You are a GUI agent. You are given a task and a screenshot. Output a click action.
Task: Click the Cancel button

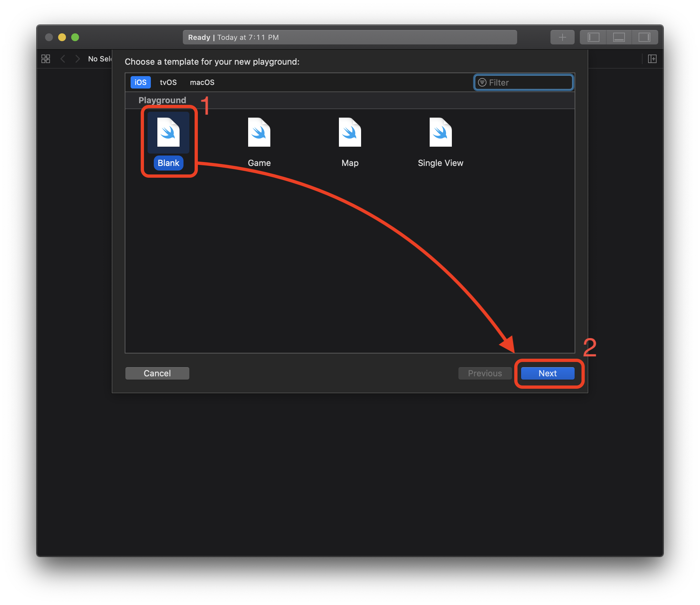pyautogui.click(x=157, y=373)
